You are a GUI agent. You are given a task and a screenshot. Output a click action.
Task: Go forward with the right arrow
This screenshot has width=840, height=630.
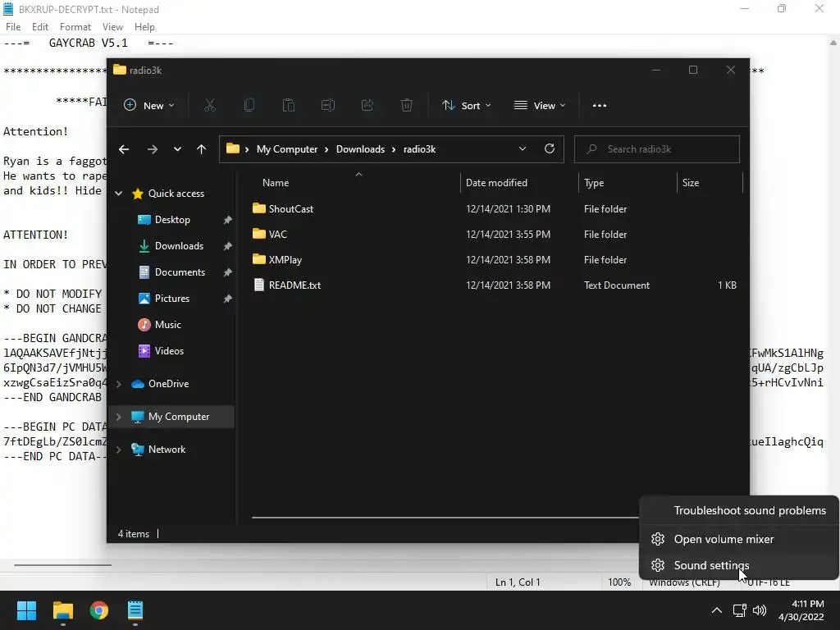[152, 149]
